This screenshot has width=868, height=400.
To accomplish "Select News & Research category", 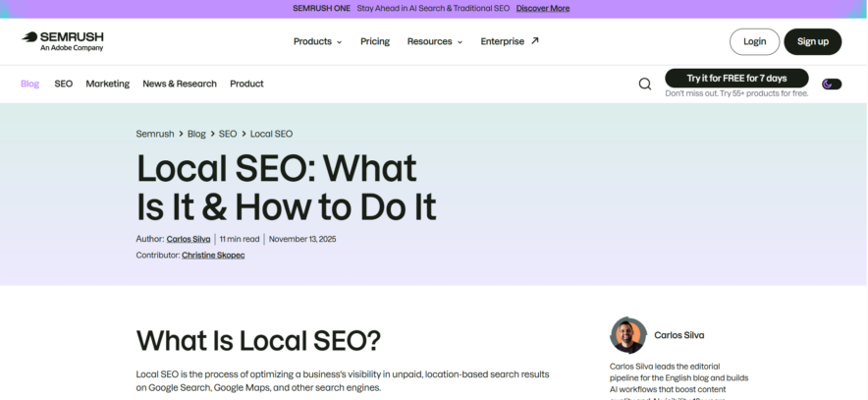I will tap(180, 84).
